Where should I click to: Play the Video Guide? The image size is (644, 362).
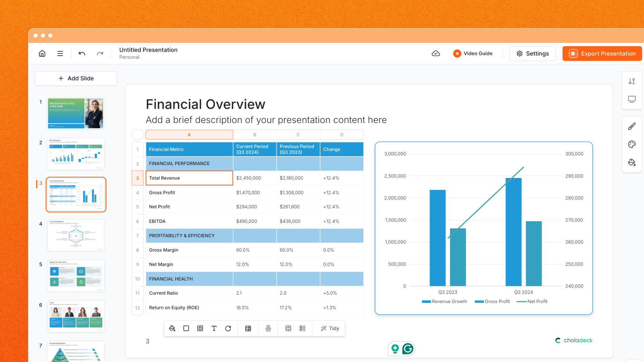tap(473, 54)
